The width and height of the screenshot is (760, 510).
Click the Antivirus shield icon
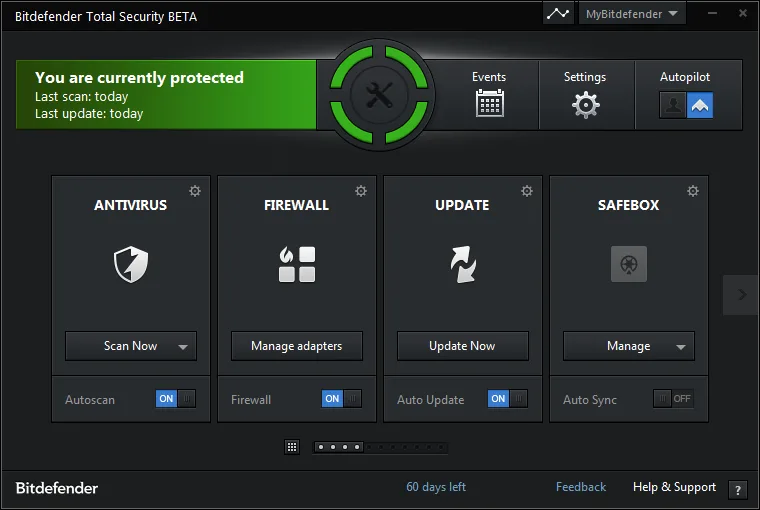tap(131, 264)
